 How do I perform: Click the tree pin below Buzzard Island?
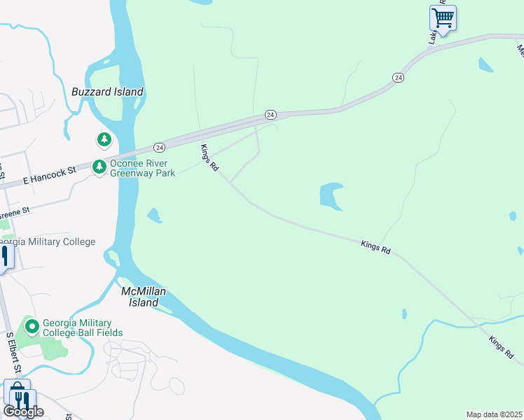[104, 140]
